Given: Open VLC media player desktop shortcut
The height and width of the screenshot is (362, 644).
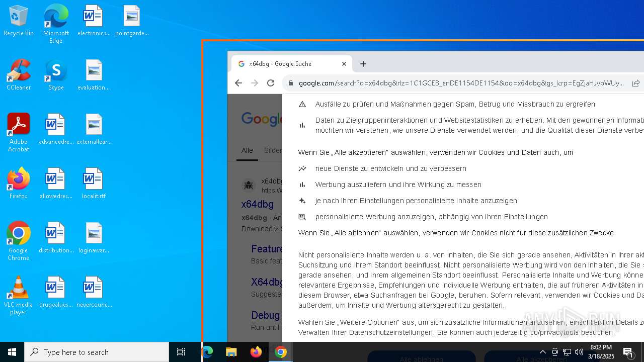Looking at the screenshot, I should 19,296.
